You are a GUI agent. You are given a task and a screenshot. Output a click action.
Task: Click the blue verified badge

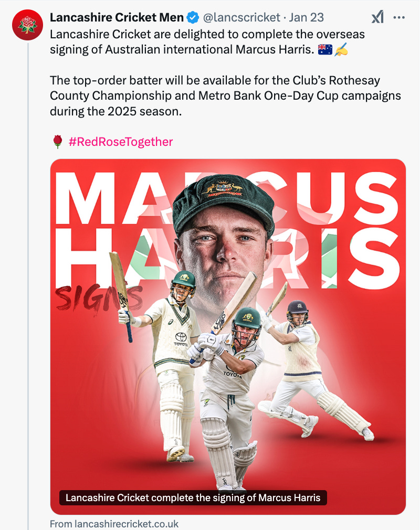193,17
